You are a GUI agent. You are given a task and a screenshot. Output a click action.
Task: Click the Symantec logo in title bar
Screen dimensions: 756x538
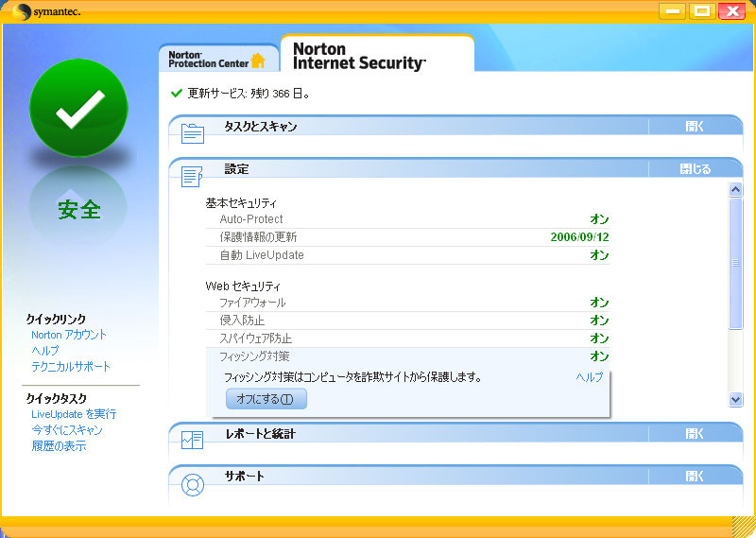pyautogui.click(x=46, y=11)
